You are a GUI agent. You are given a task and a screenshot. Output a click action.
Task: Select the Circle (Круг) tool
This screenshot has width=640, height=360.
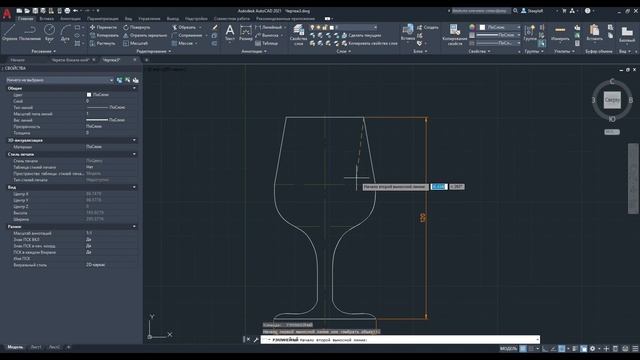point(49,33)
